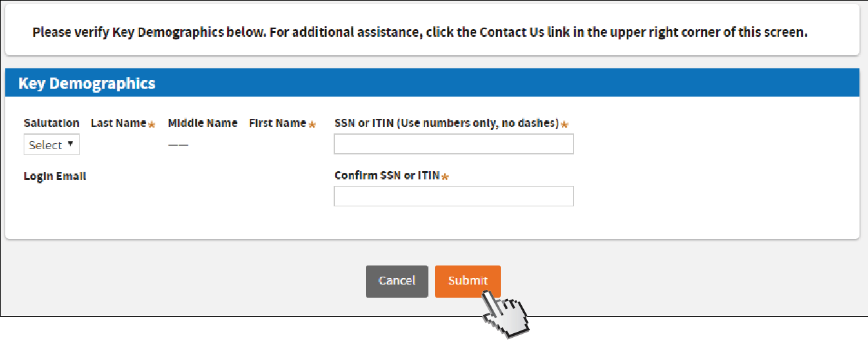
Task: Open the Salutation Select dropdown
Action: (x=51, y=145)
